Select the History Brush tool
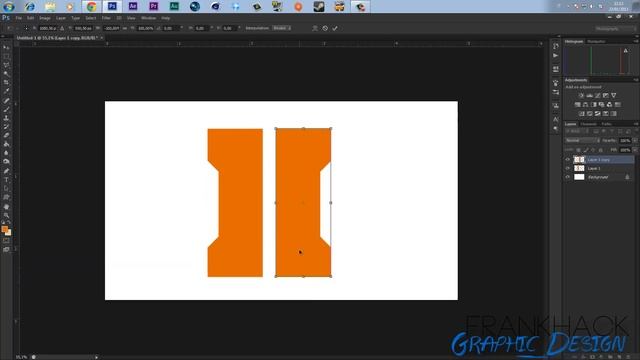Image resolution: width=640 pixels, height=360 pixels. 6,127
